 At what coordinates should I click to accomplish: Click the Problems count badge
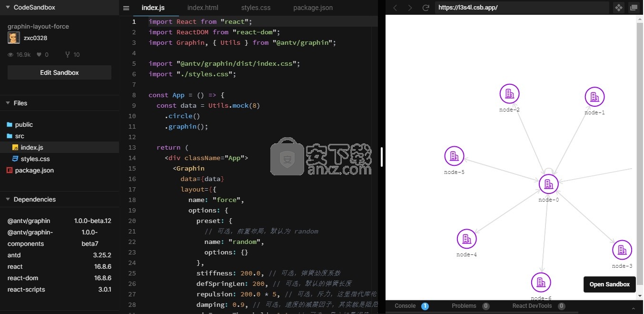click(485, 306)
